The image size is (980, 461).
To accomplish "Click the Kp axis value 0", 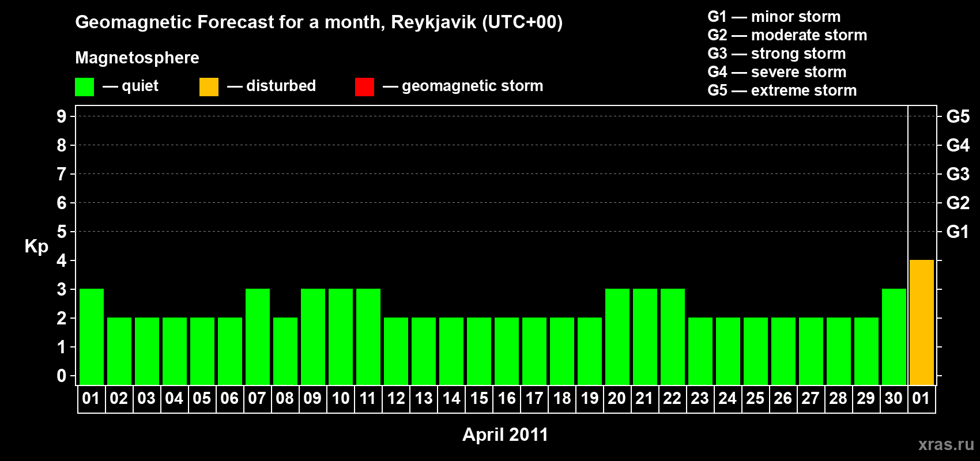I will click(62, 376).
